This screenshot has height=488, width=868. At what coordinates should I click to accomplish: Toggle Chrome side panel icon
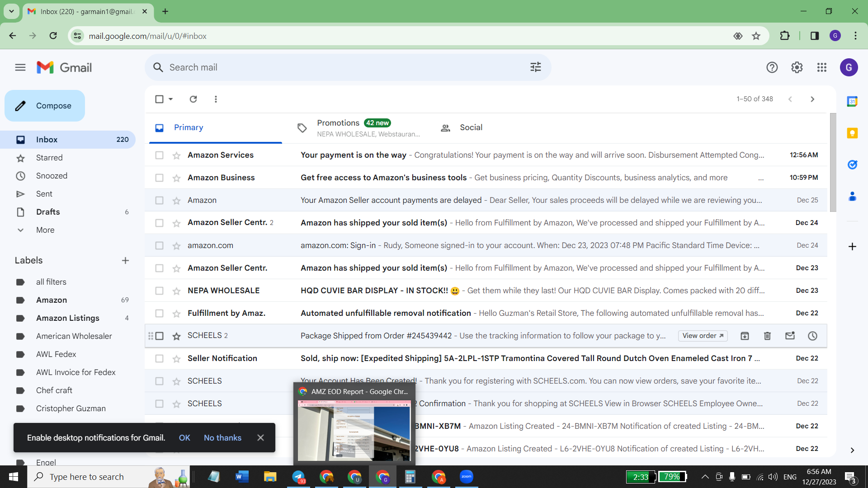coord(815,36)
